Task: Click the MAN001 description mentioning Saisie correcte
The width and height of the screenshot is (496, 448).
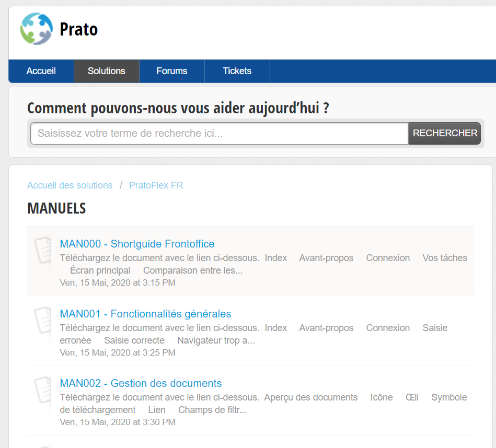Action: (x=253, y=334)
